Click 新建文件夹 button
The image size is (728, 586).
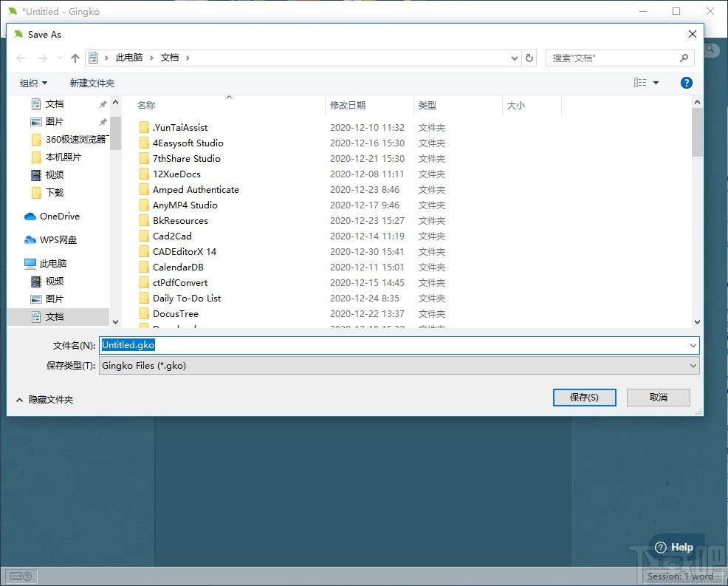tap(92, 84)
